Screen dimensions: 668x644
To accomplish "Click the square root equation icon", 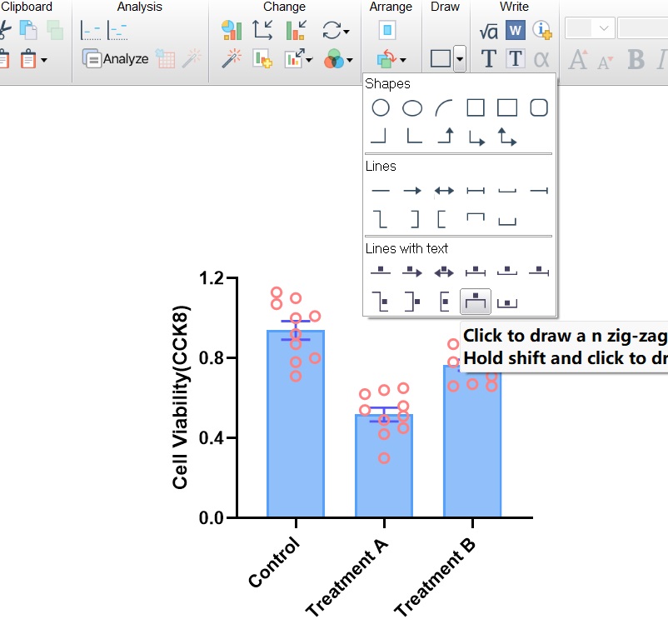I will click(x=489, y=31).
